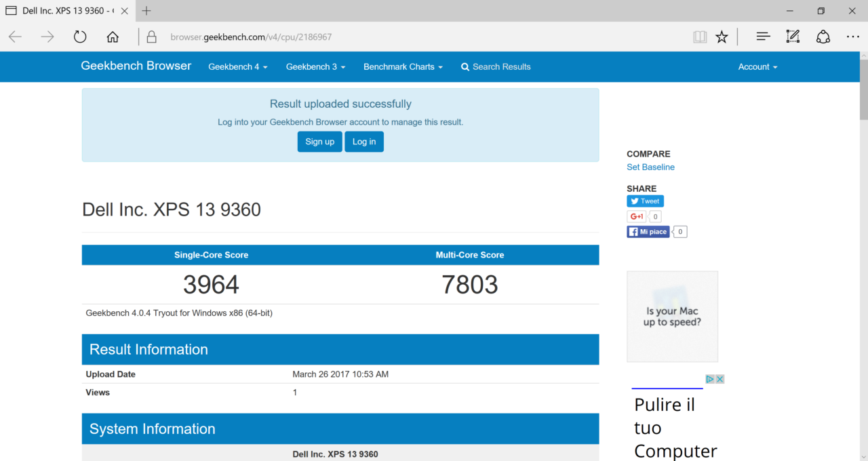Reload the page with the refresh icon
Screen dimensions: 868x461
point(80,37)
